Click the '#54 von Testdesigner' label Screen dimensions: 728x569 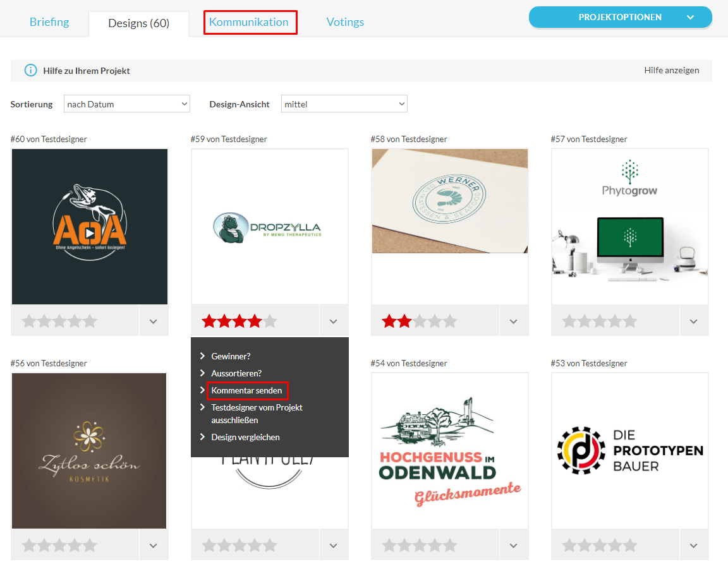(409, 363)
